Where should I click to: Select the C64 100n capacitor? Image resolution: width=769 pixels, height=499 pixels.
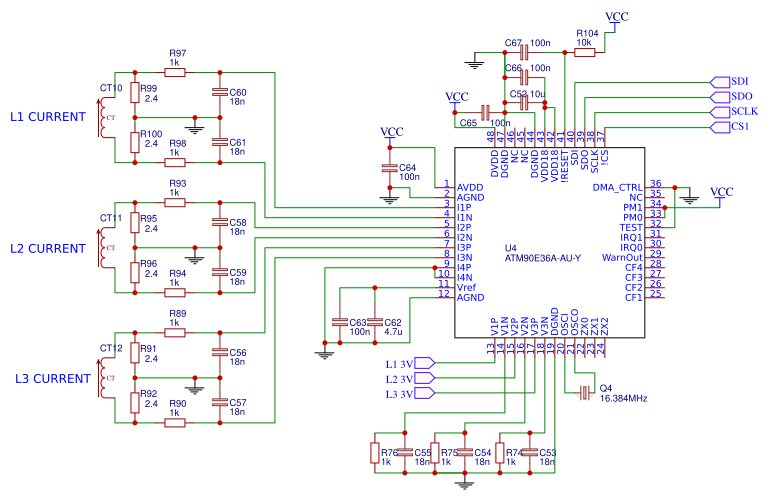pos(389,168)
